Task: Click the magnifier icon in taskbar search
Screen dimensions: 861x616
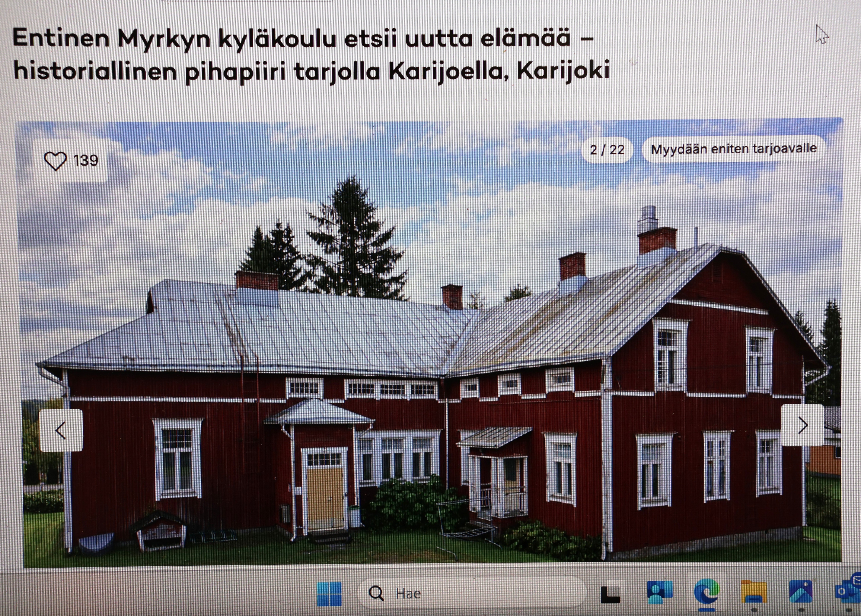Action: [376, 593]
